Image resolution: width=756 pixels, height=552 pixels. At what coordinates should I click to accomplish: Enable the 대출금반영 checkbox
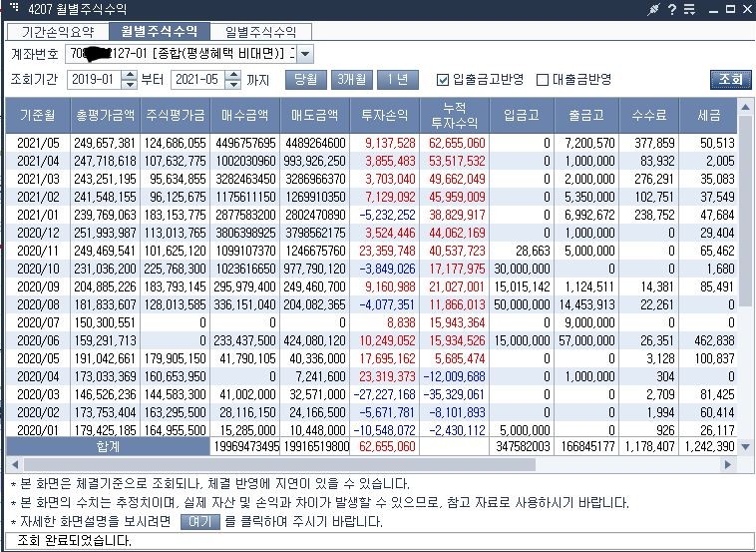tap(543, 80)
